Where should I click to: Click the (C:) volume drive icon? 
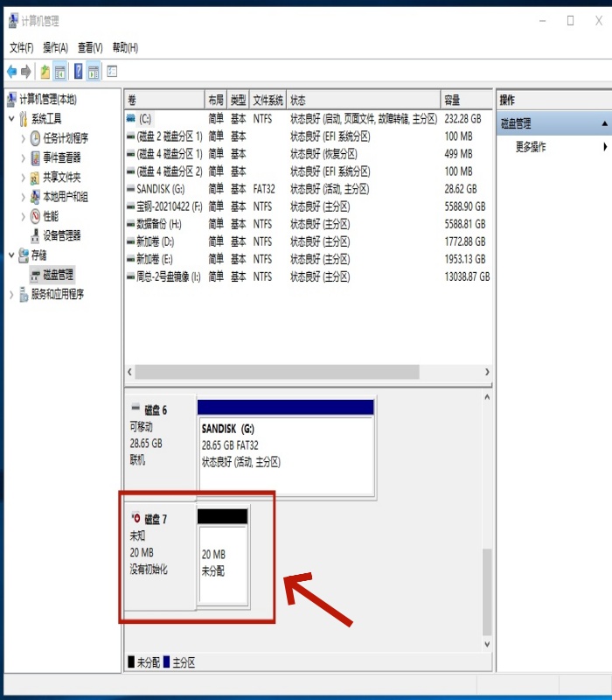131,118
